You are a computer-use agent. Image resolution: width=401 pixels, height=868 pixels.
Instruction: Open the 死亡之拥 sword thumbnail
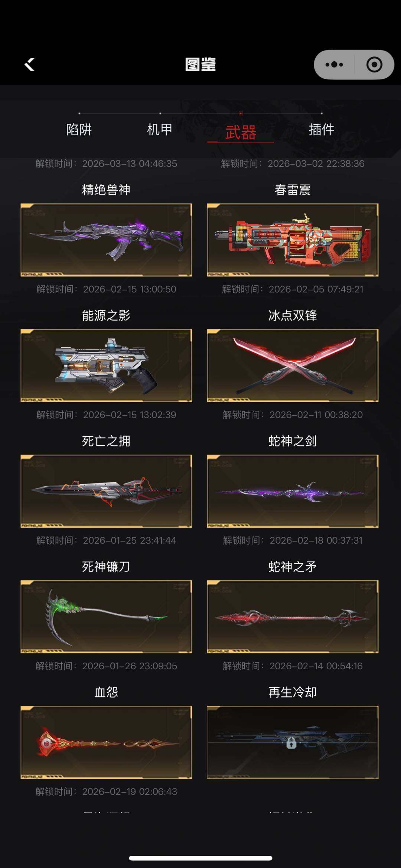click(x=106, y=491)
